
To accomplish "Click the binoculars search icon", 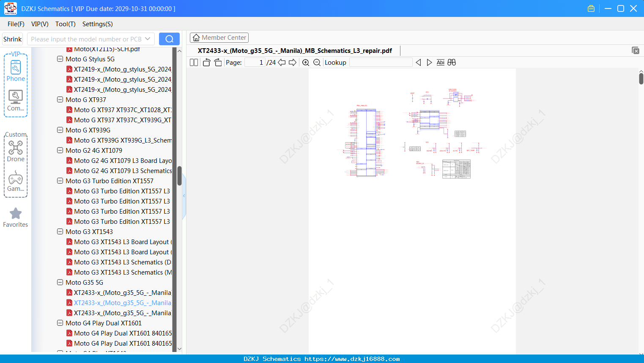I will click(452, 63).
